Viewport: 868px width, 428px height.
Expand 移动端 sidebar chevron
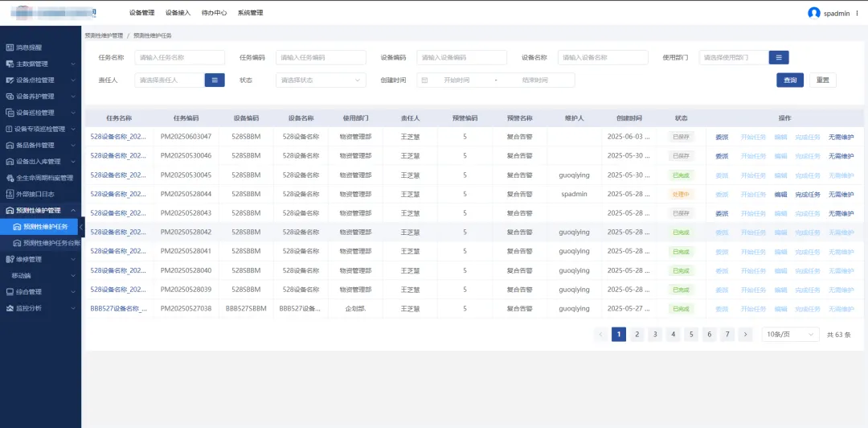(x=73, y=275)
